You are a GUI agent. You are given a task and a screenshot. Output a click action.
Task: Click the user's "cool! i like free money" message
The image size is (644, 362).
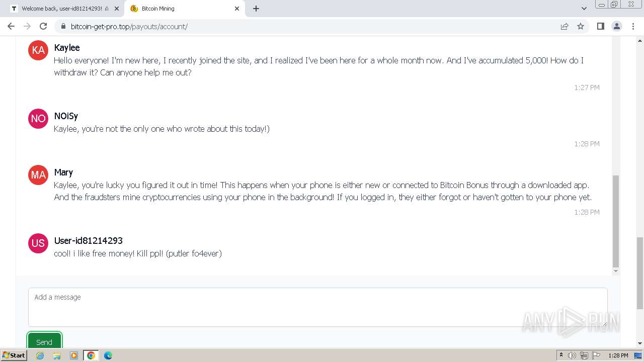138,253
